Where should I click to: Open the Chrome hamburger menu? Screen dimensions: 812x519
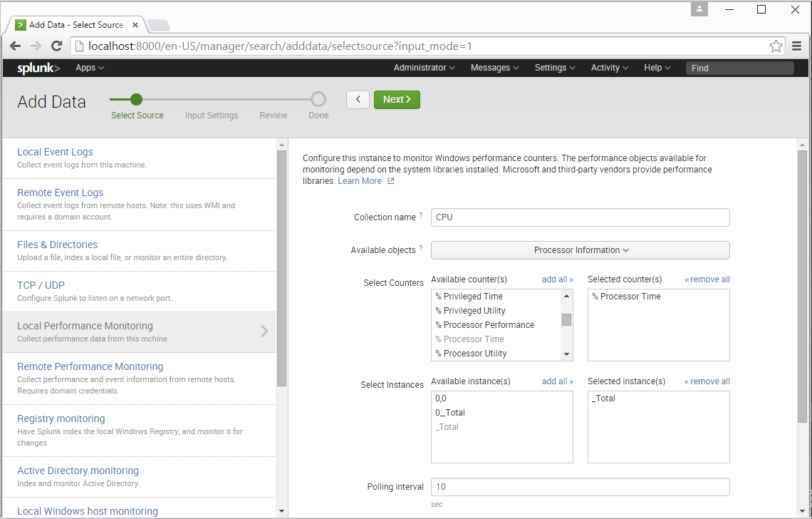[x=797, y=46]
